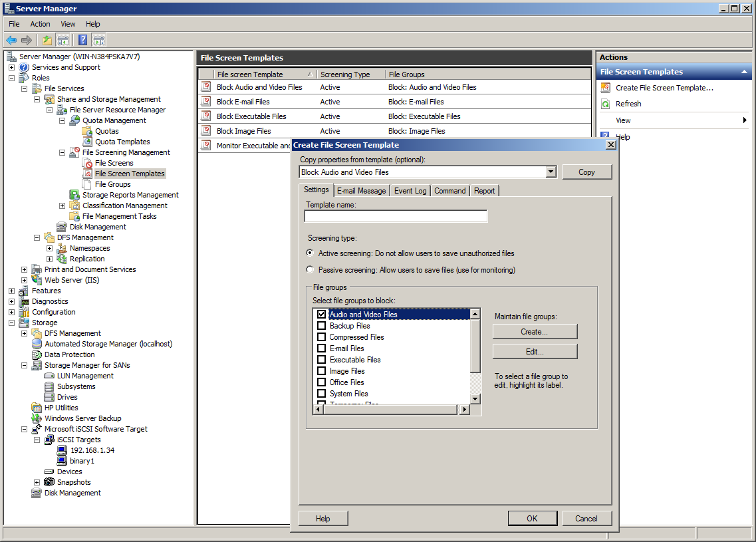Screen dimensions: 756x542
Task: Switch to the Event Log tab
Action: point(410,191)
